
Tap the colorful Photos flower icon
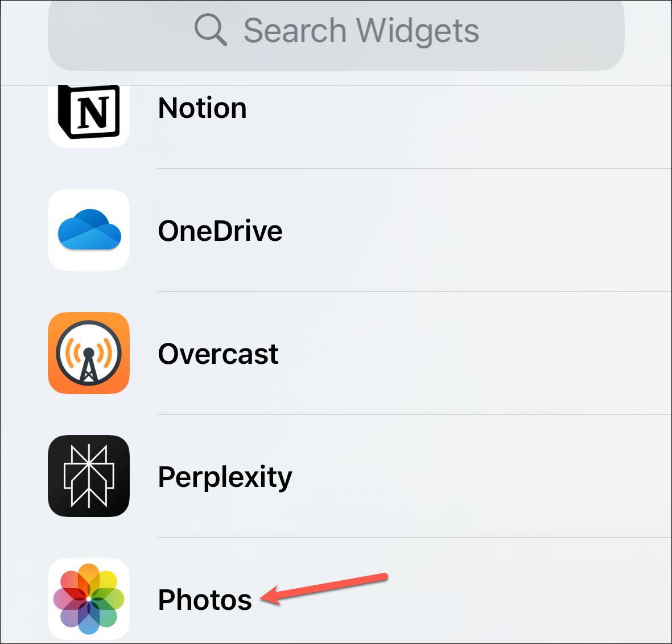pos(89,599)
